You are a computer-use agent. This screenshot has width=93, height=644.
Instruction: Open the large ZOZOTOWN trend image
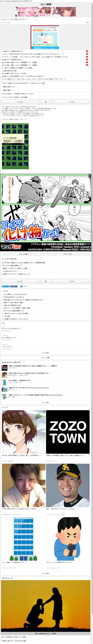(x=68, y=432)
